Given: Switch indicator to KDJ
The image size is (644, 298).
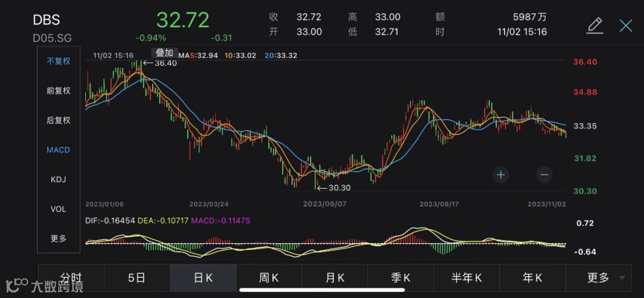Looking at the screenshot, I should (x=58, y=180).
